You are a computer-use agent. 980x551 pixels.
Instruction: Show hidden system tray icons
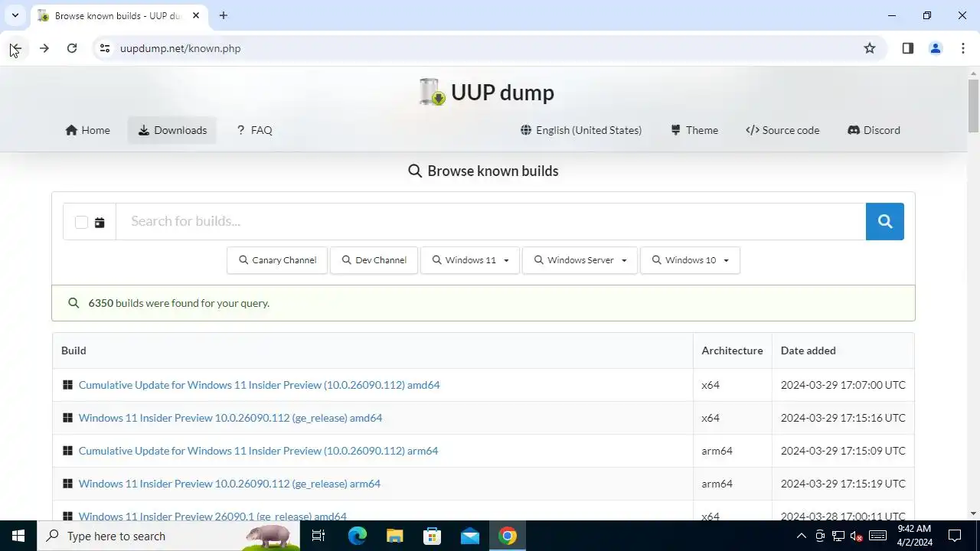click(802, 536)
